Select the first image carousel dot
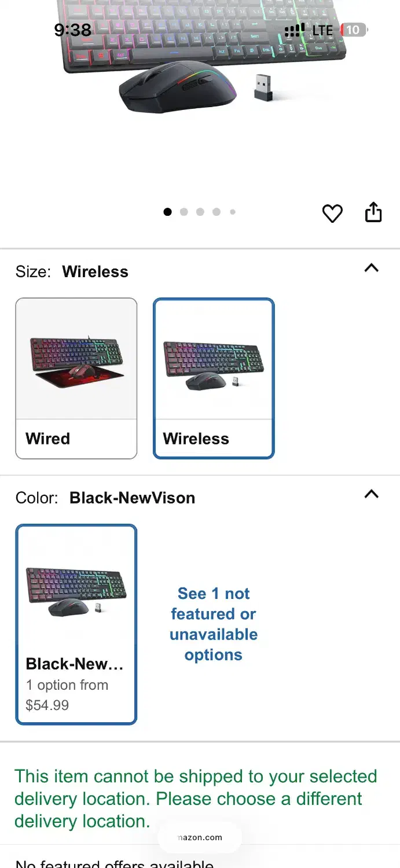Viewport: 400px width, 868px height. 168,212
